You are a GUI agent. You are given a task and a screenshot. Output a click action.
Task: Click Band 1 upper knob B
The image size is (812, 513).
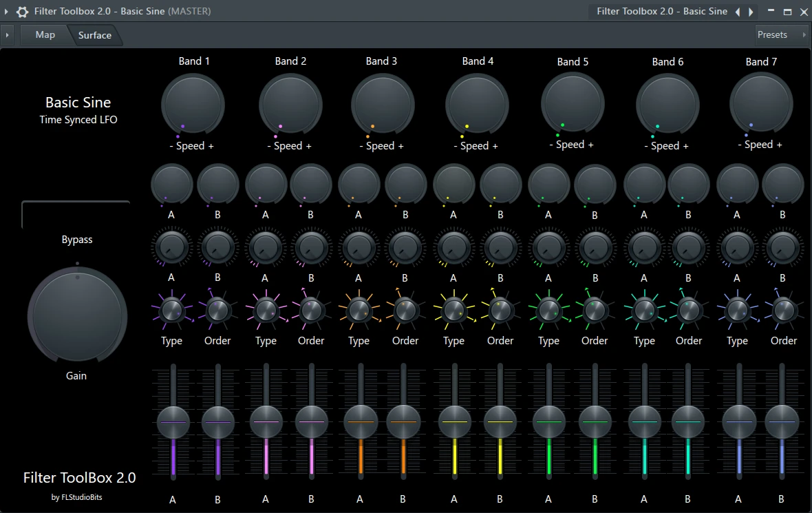218,185
